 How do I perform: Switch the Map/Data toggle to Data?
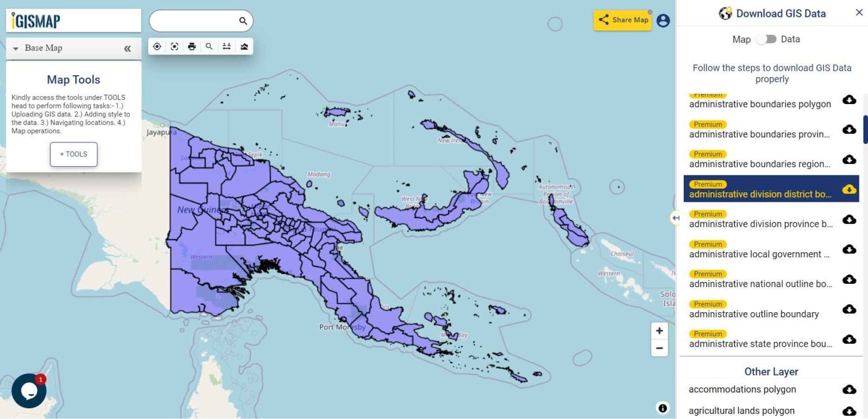click(x=767, y=39)
